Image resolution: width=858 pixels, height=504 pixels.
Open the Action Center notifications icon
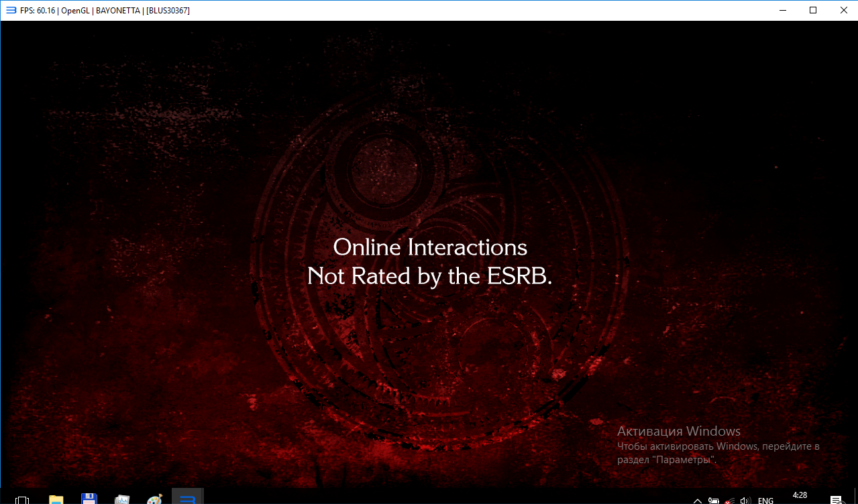tap(837, 499)
